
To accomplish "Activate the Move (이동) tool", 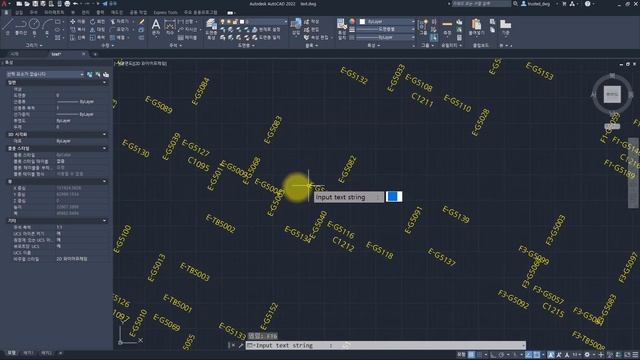I will 77,21.
